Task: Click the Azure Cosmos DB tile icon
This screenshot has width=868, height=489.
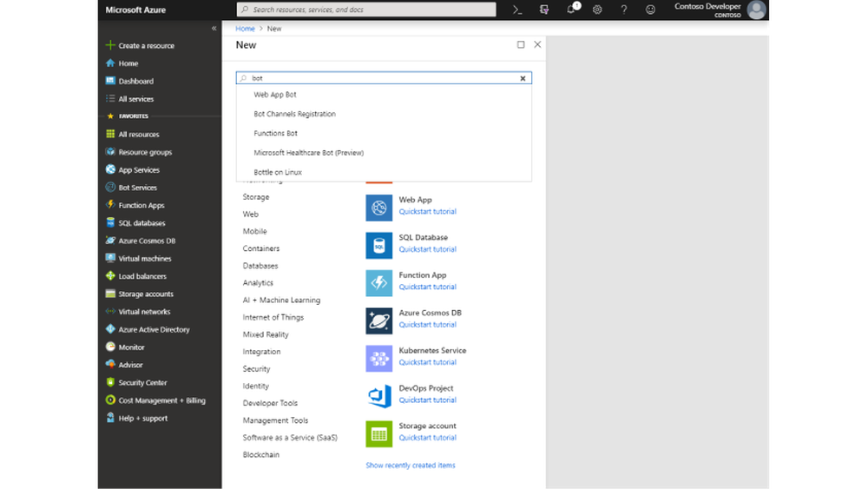Action: (x=378, y=320)
